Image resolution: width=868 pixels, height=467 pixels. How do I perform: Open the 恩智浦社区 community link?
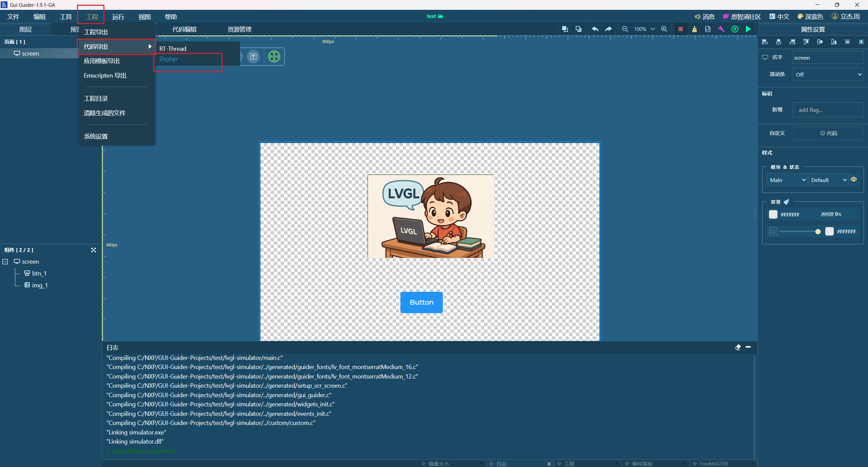[x=742, y=17]
